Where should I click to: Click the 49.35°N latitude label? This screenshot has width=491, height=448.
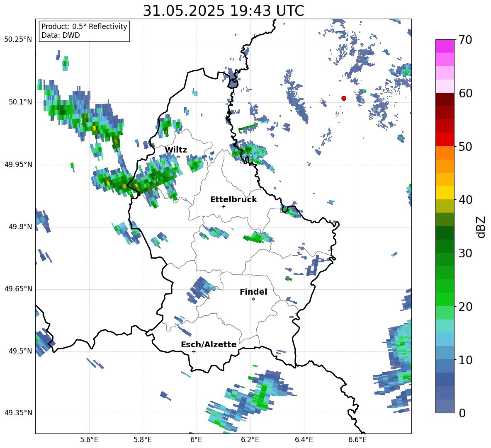[18, 413]
